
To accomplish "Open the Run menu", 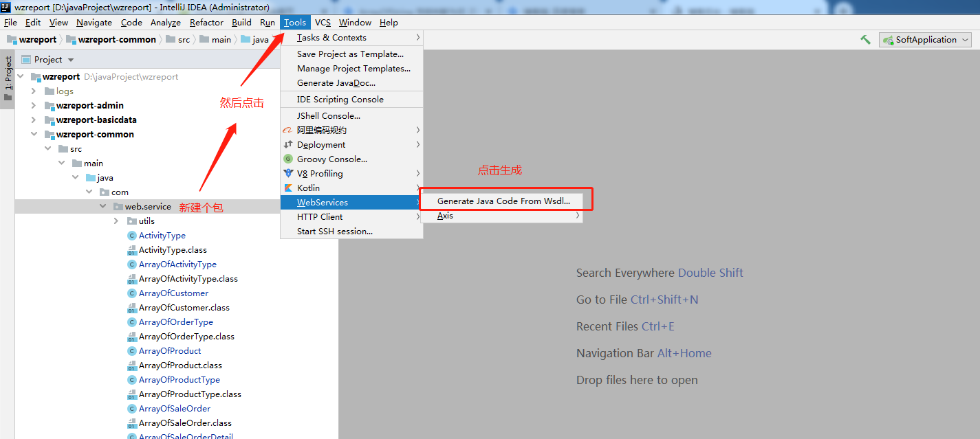I will [x=268, y=23].
